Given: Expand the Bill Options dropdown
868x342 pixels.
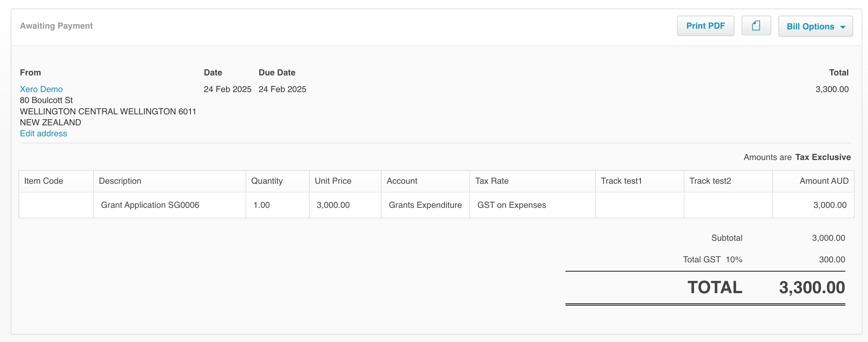Looking at the screenshot, I should [x=815, y=27].
